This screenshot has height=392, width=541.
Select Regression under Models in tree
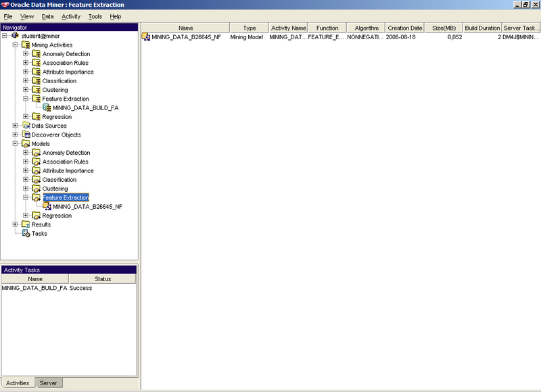(57, 216)
